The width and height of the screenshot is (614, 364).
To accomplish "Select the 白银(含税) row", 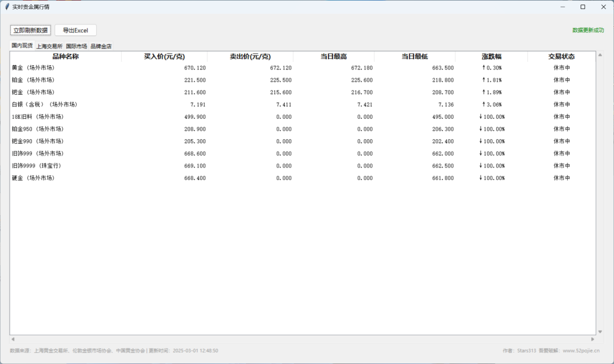I will click(302, 104).
